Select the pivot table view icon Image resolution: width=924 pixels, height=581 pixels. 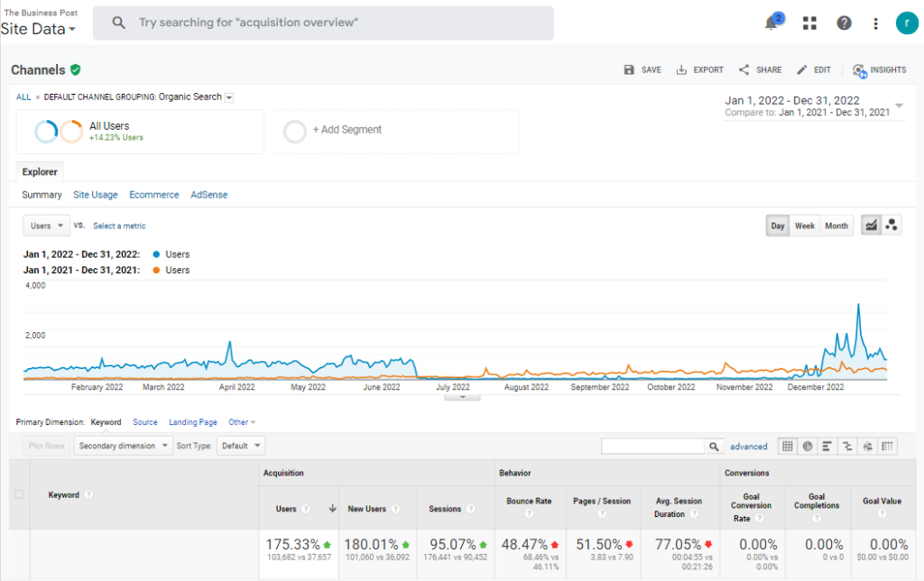pos(888,446)
